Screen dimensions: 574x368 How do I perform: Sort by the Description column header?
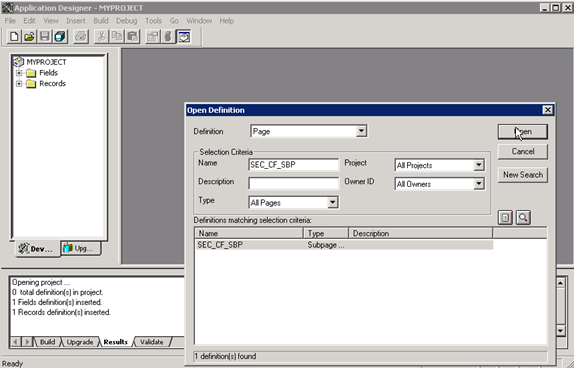click(421, 233)
